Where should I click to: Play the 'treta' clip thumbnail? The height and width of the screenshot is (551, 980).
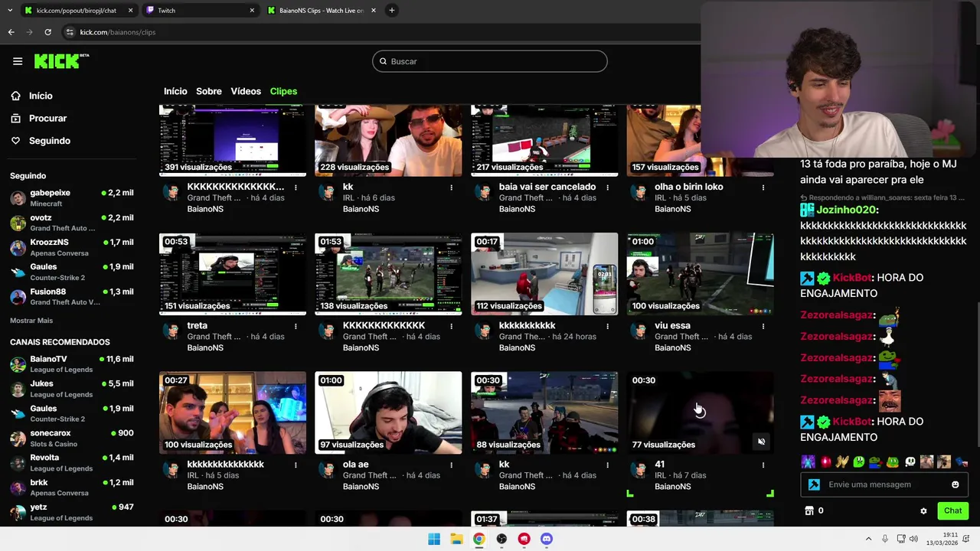point(233,274)
